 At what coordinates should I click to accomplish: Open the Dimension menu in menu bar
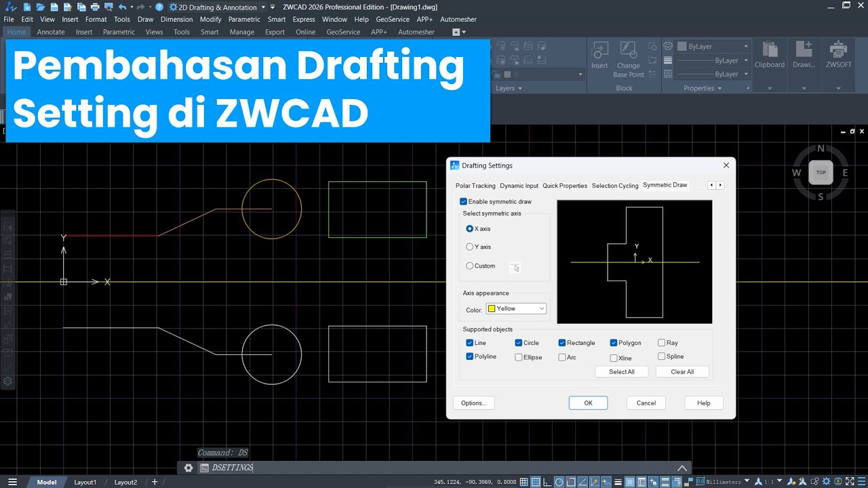(x=176, y=19)
